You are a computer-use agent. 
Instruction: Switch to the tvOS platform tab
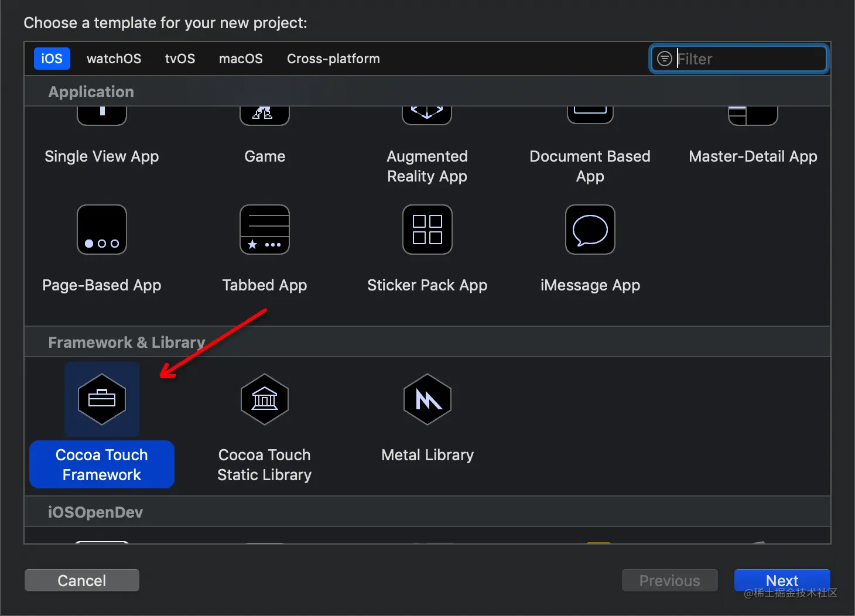coord(180,59)
